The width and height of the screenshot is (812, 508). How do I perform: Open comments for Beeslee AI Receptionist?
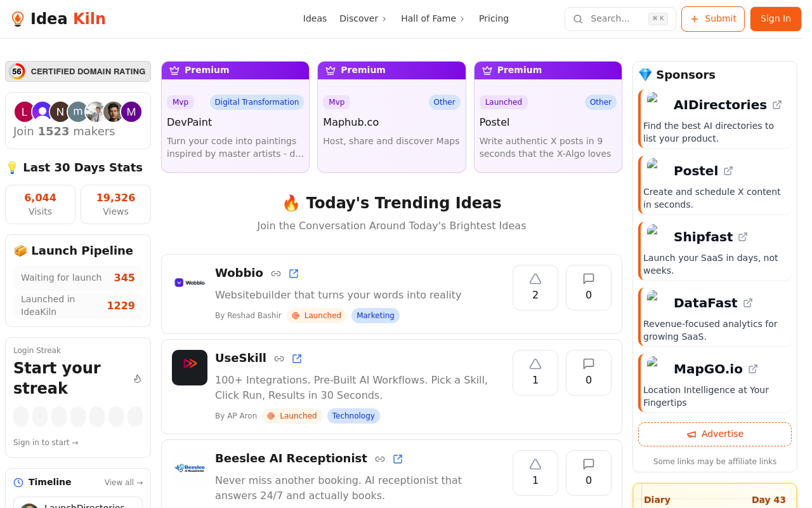[x=589, y=473]
